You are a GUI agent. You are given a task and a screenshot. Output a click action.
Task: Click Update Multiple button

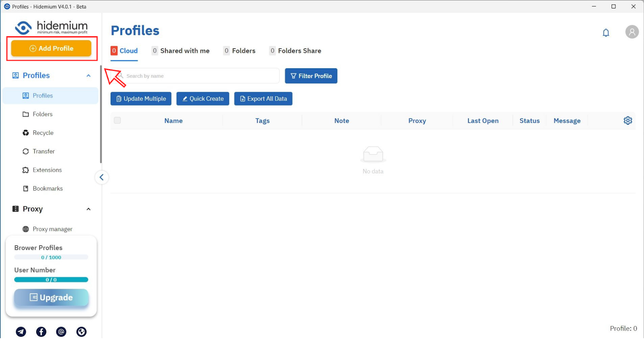point(141,99)
